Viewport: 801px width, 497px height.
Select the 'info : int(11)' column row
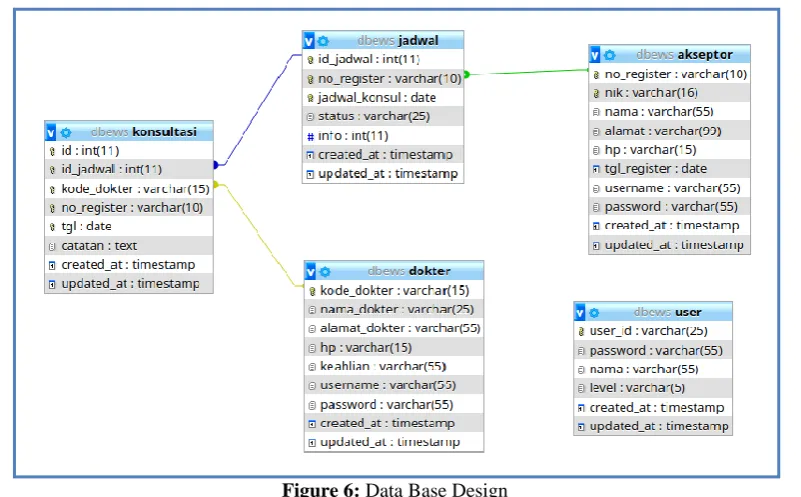pos(383,136)
